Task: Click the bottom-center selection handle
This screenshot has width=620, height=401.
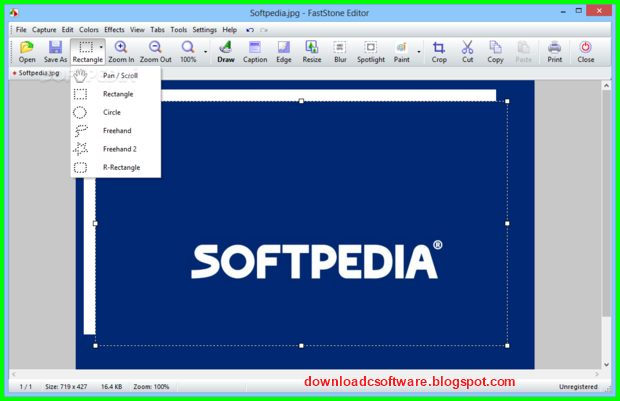Action: 301,346
